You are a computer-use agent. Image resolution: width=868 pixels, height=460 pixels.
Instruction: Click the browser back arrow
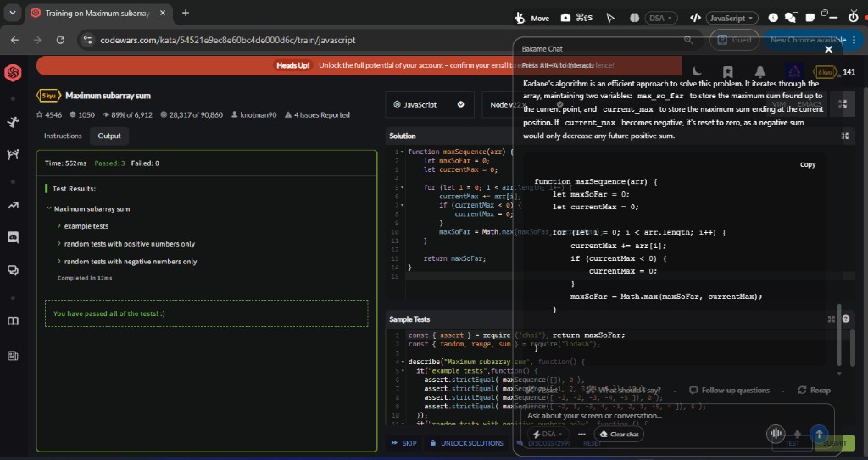coord(14,40)
